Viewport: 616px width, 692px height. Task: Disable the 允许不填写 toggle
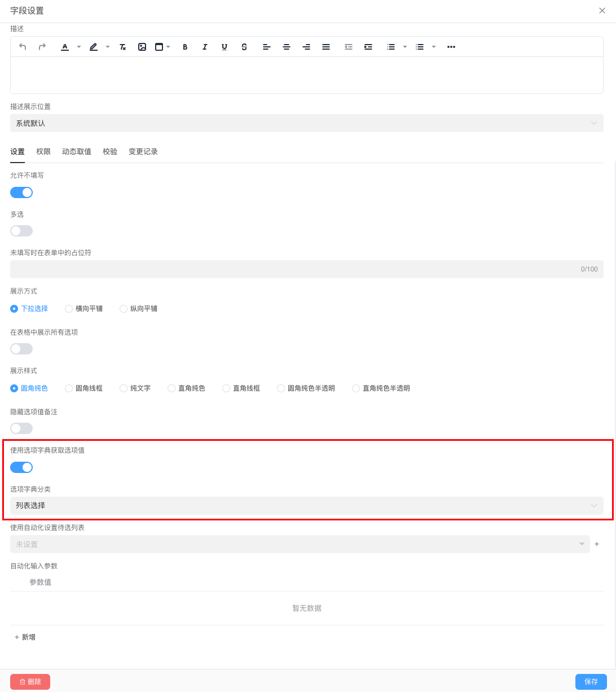[21, 192]
